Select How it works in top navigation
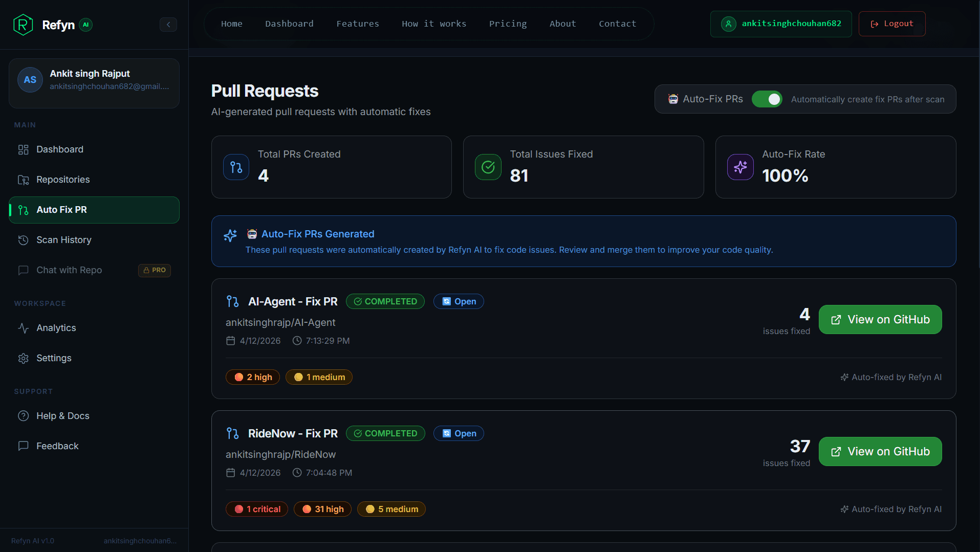Image resolution: width=980 pixels, height=552 pixels. pos(434,24)
